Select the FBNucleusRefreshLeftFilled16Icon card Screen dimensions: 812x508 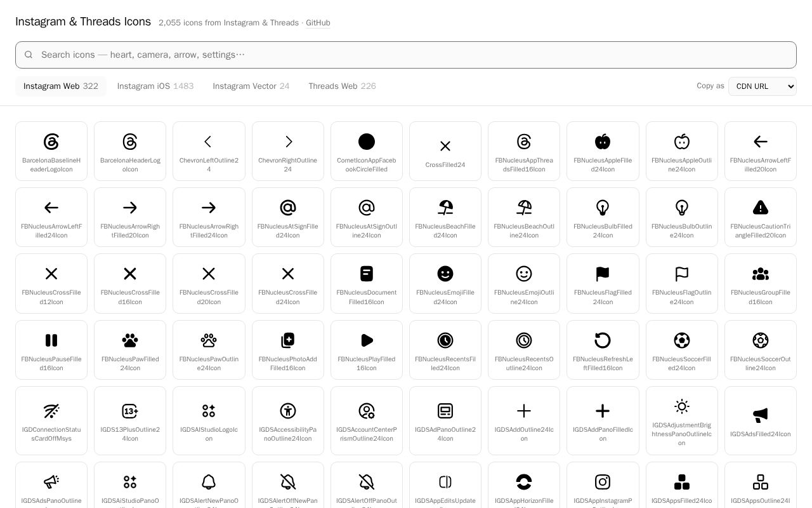[x=603, y=350]
